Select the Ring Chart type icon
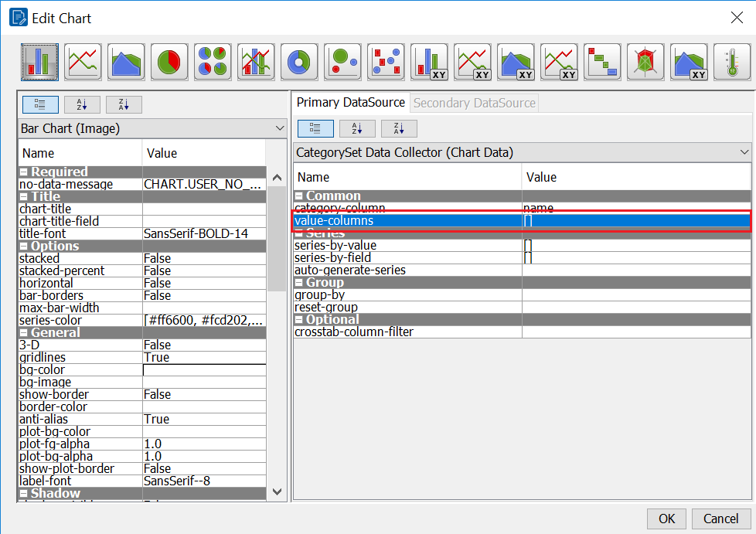Image resolution: width=756 pixels, height=534 pixels. (298, 62)
